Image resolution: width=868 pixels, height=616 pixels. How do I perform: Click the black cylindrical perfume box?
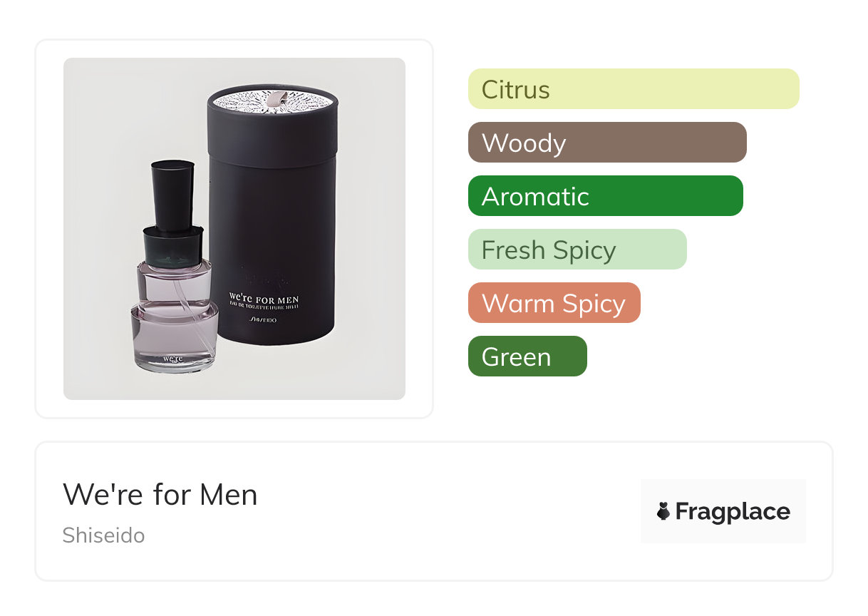271,216
